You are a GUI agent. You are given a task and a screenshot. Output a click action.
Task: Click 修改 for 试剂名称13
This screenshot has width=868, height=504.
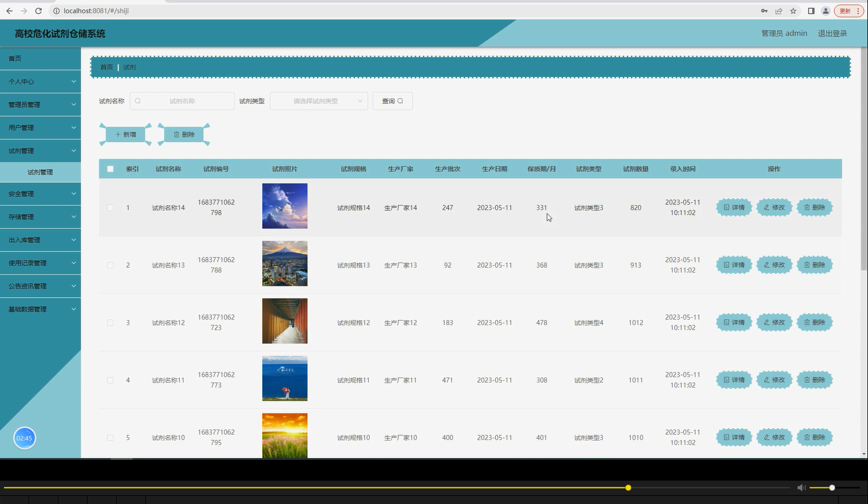pyautogui.click(x=774, y=265)
